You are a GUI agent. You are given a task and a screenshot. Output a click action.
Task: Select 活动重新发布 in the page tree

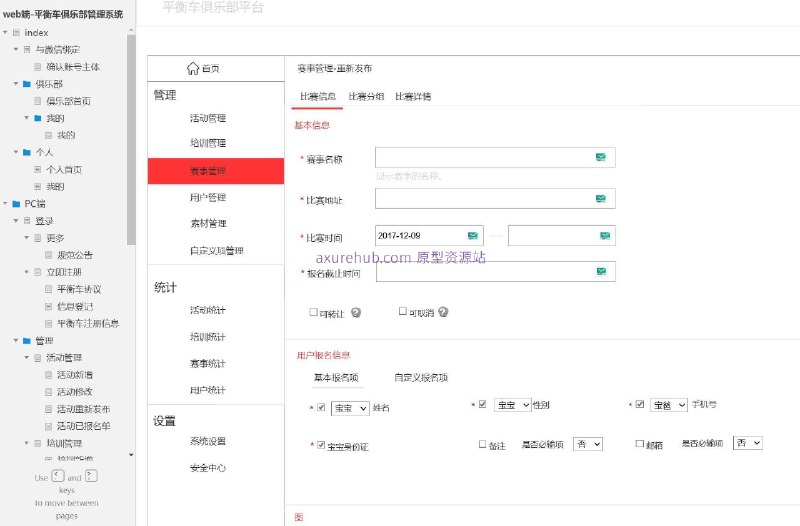pos(83,409)
